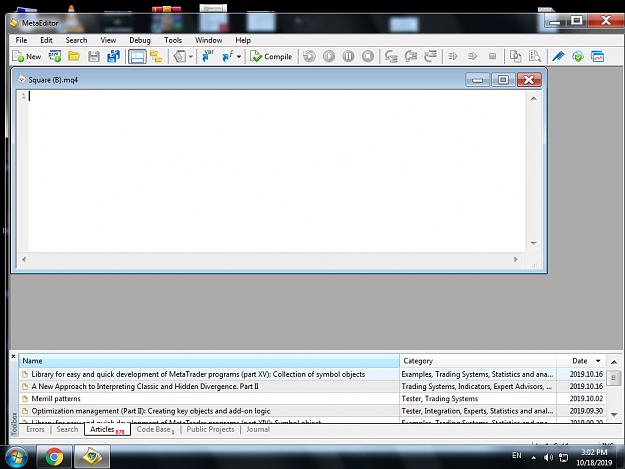Stop debugging with the stop icon
The height and width of the screenshot is (469, 625).
click(x=368, y=57)
